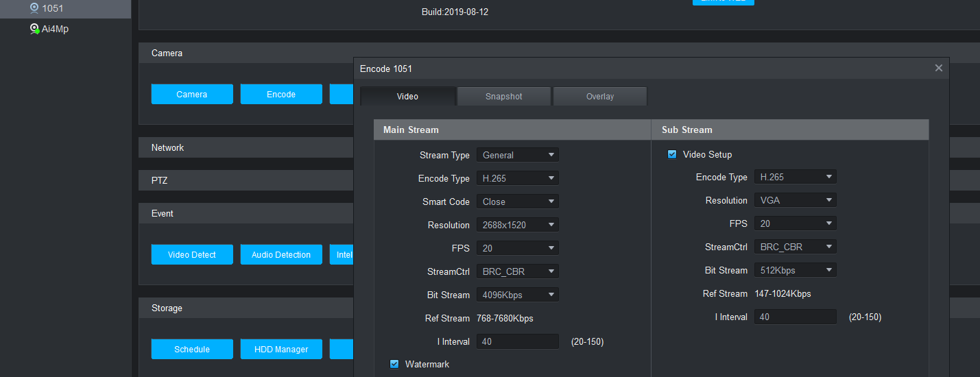Click the Main Stream panel header

(x=512, y=130)
